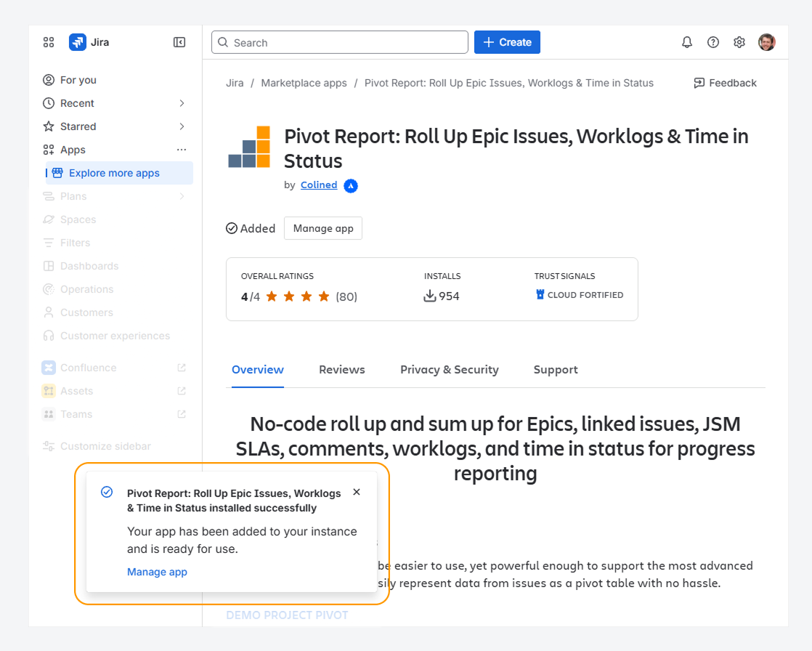Click the installs download icon
Viewport: 812px width, 651px height.
(430, 296)
